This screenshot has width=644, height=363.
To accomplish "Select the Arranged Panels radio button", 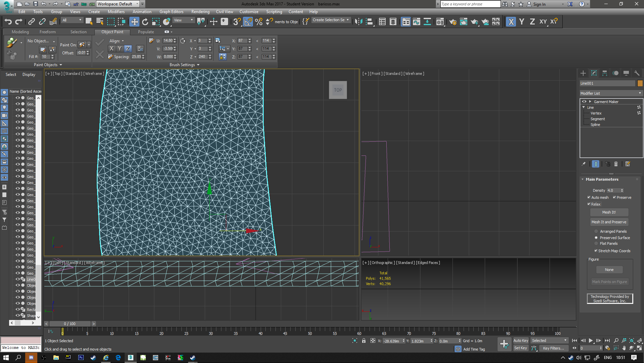I will pos(596,231).
